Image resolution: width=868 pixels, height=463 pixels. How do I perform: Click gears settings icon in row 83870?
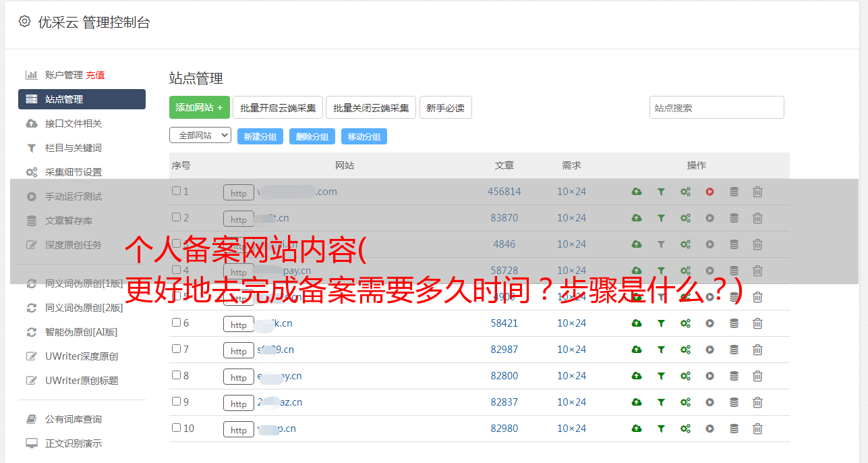point(685,218)
